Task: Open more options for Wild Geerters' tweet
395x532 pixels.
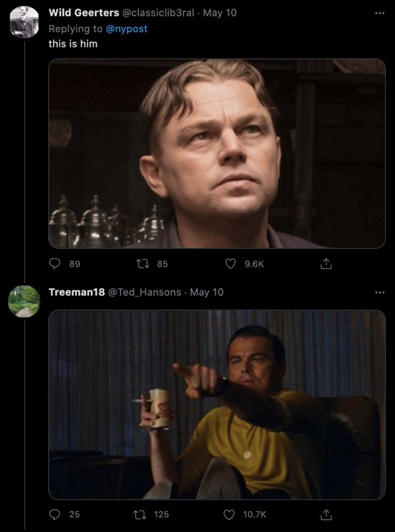Action: click(x=380, y=13)
